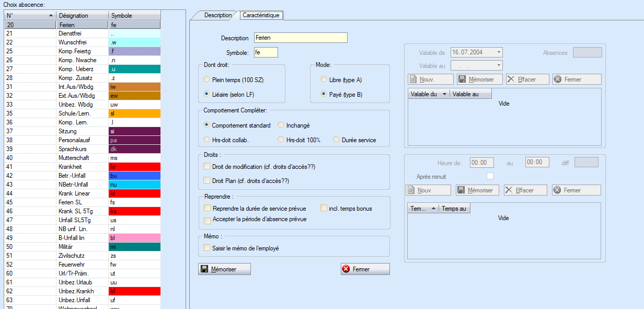Sort by N° column header

click(x=29, y=16)
